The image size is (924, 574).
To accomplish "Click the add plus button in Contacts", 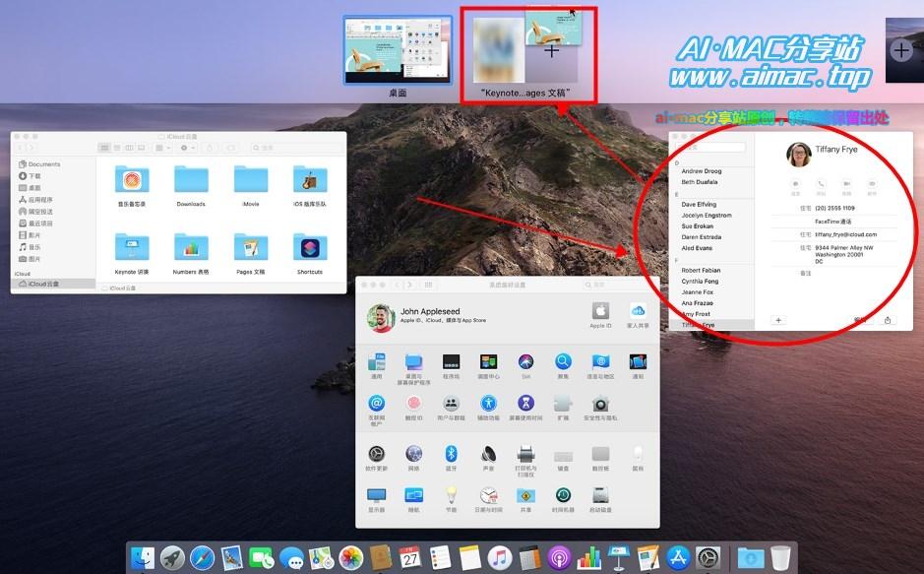I will pos(778,320).
